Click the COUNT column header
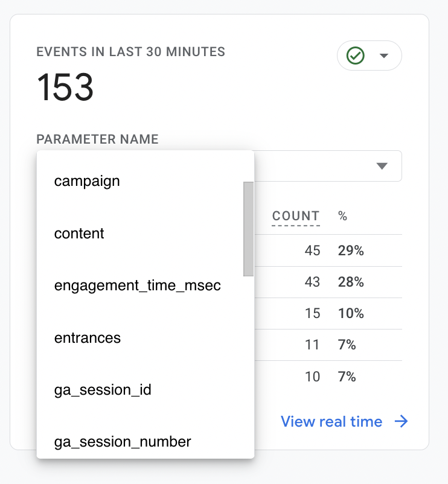 pos(296,216)
